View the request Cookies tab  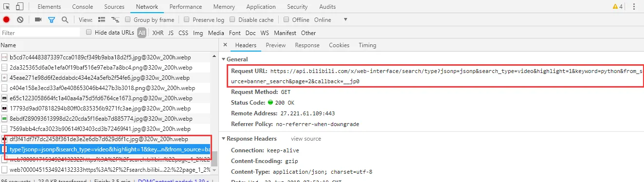point(339,45)
